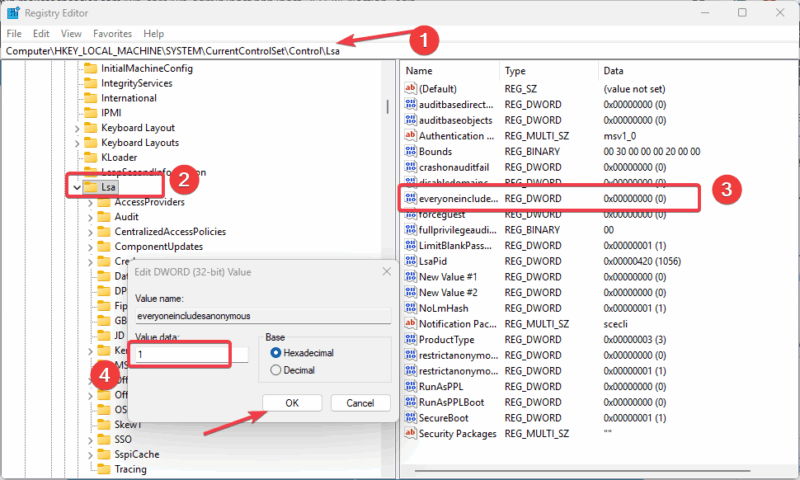Click the LsaPid DWORD icon
The image size is (800, 480).
[x=411, y=261]
